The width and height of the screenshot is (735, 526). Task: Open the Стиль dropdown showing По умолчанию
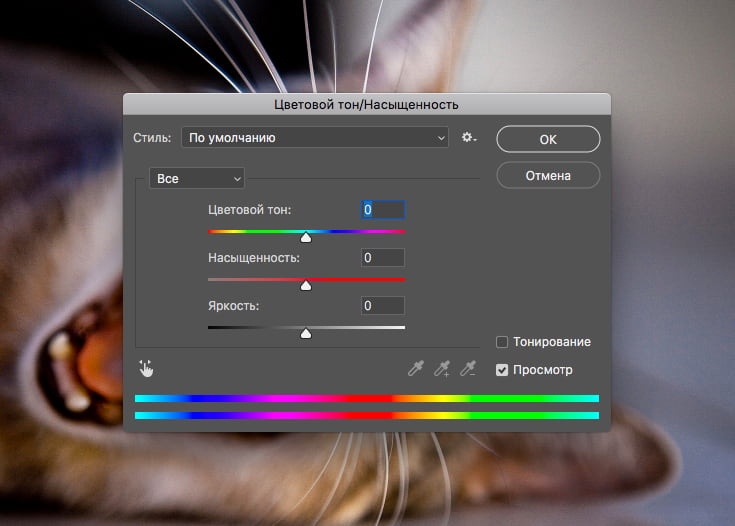click(x=315, y=138)
